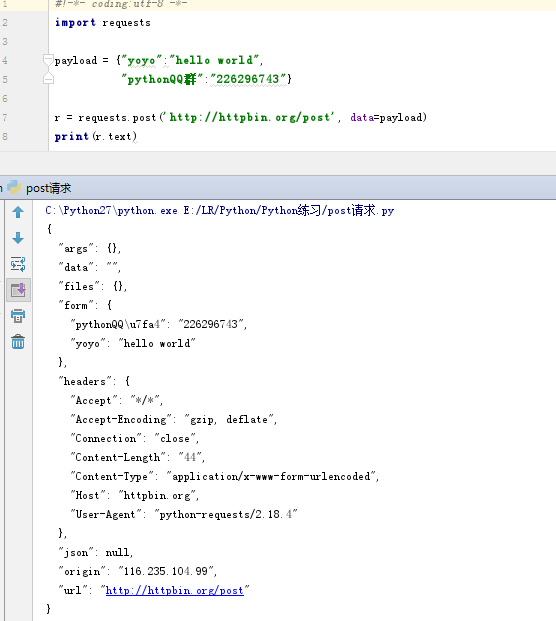
Task: Click the fold end marker on line 5
Action: pyautogui.click(x=48, y=79)
